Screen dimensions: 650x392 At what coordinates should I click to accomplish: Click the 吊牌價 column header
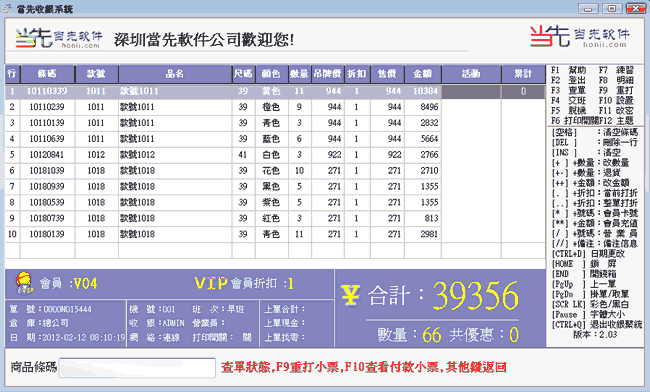pos(327,74)
